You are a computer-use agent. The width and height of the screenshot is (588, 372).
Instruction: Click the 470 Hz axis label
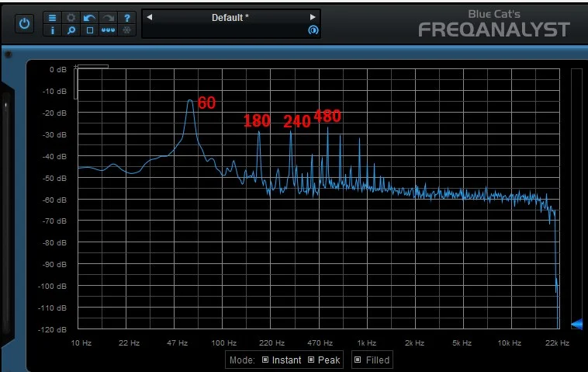pos(320,342)
